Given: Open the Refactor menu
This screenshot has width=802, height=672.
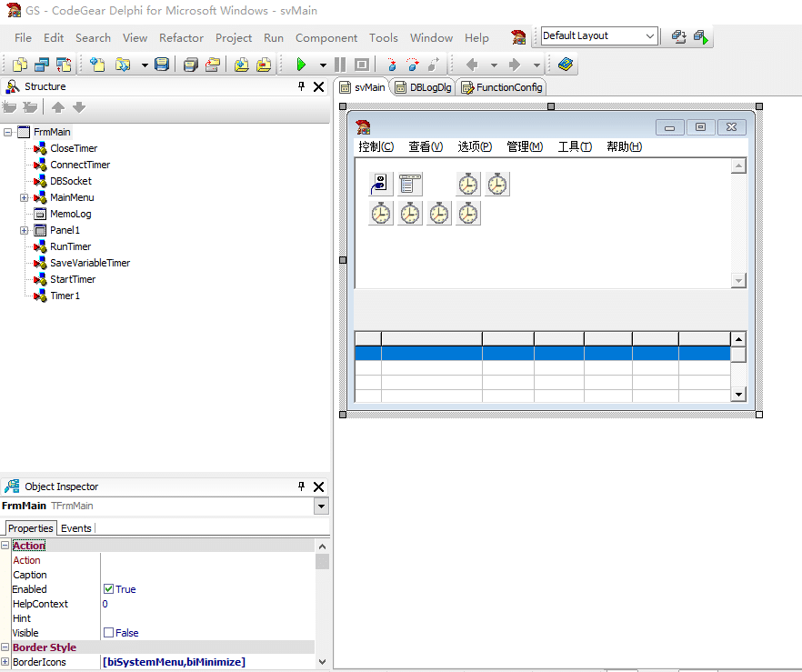Looking at the screenshot, I should [181, 38].
